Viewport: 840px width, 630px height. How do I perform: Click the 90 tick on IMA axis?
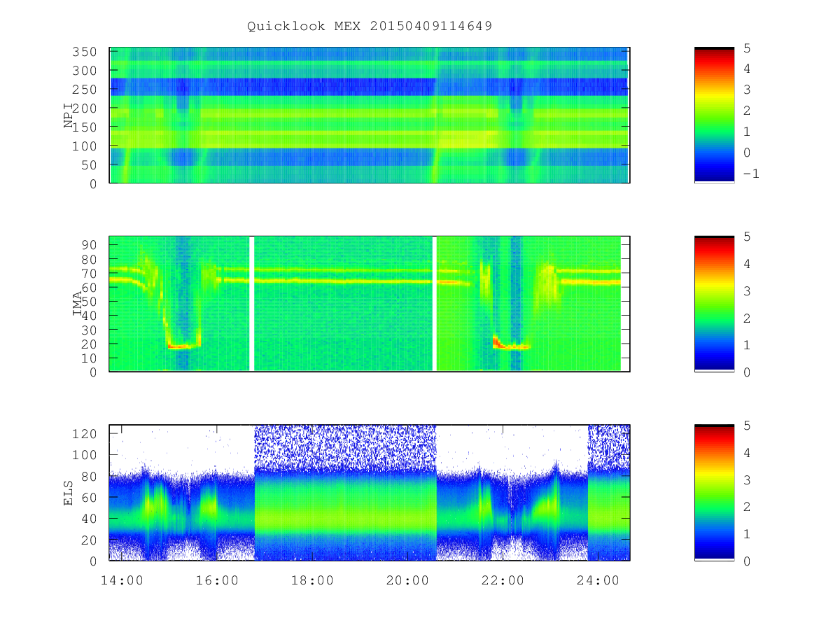90,245
